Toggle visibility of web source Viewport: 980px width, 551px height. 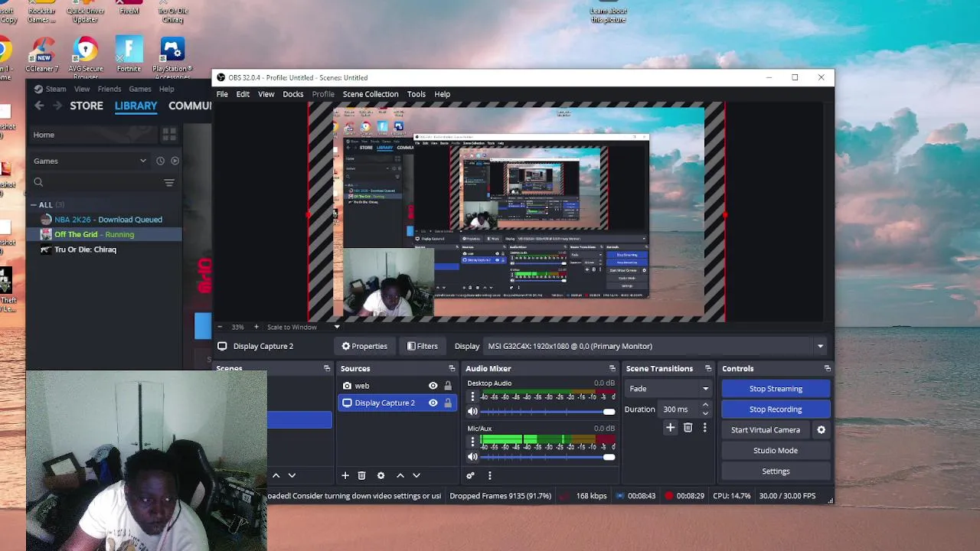click(x=433, y=386)
